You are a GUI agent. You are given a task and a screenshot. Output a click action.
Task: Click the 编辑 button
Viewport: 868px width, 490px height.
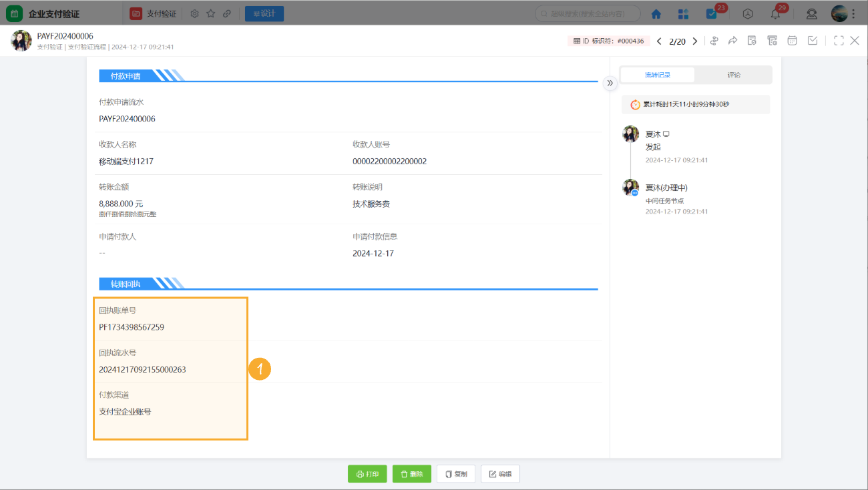(x=500, y=474)
